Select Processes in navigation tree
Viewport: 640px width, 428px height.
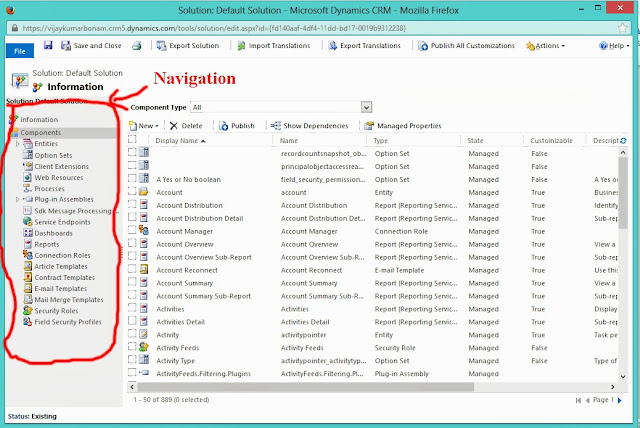(49, 188)
